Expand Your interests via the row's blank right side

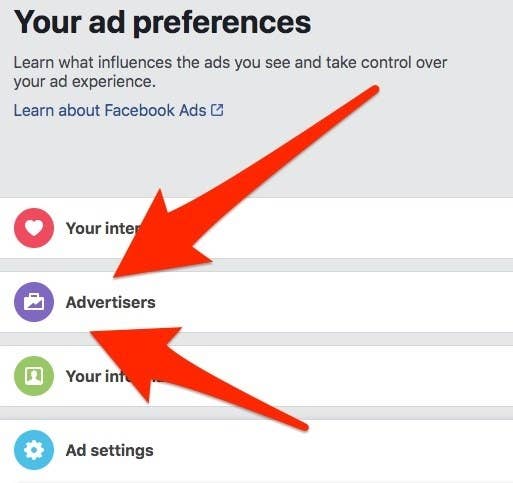click(x=367, y=228)
